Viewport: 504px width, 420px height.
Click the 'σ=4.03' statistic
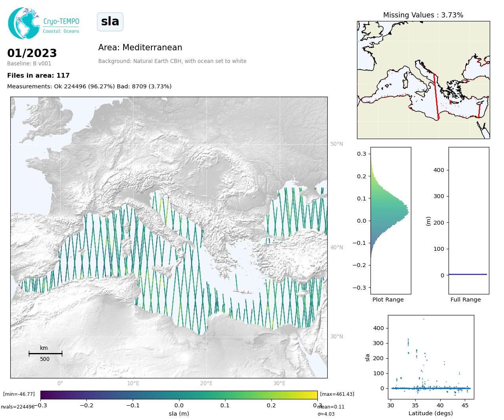[326, 414]
